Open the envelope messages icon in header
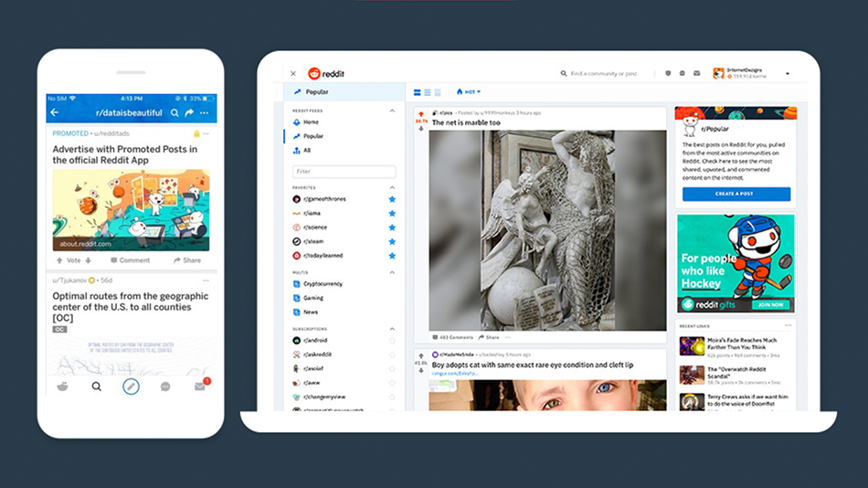 [697, 73]
